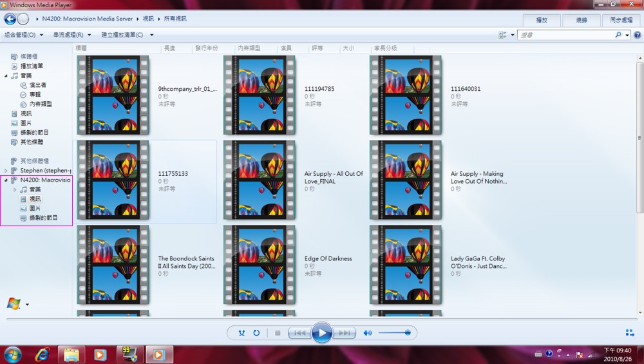The width and height of the screenshot is (644, 364).
Task: Click the Air Supply - All Out Of Love_FINAL title
Action: [x=334, y=177]
